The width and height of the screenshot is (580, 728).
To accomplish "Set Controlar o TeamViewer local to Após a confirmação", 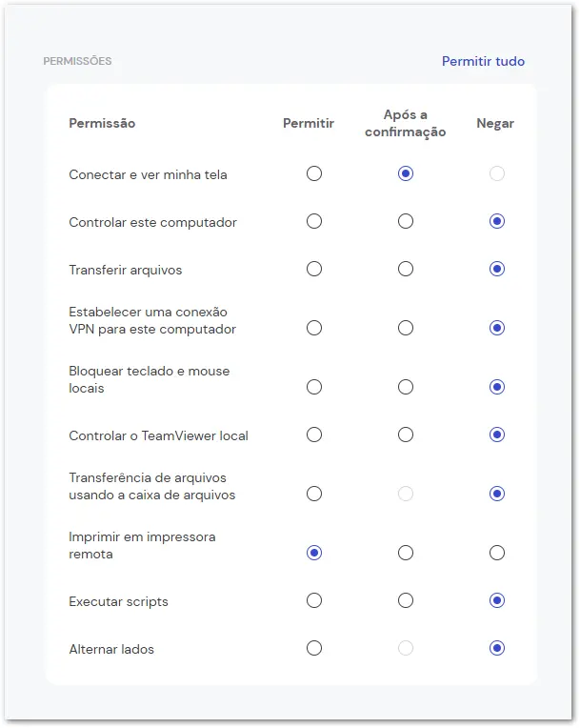I will [x=406, y=435].
